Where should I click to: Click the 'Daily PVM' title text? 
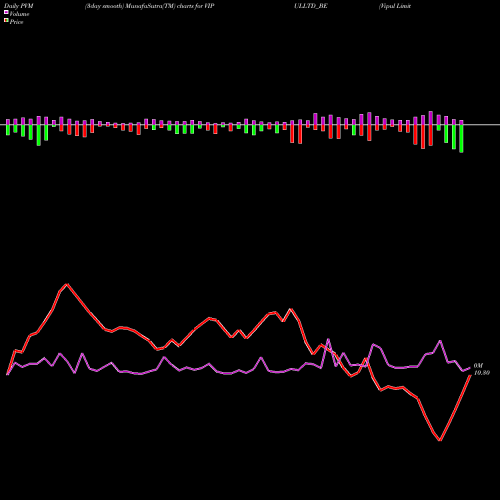pos(19,6)
